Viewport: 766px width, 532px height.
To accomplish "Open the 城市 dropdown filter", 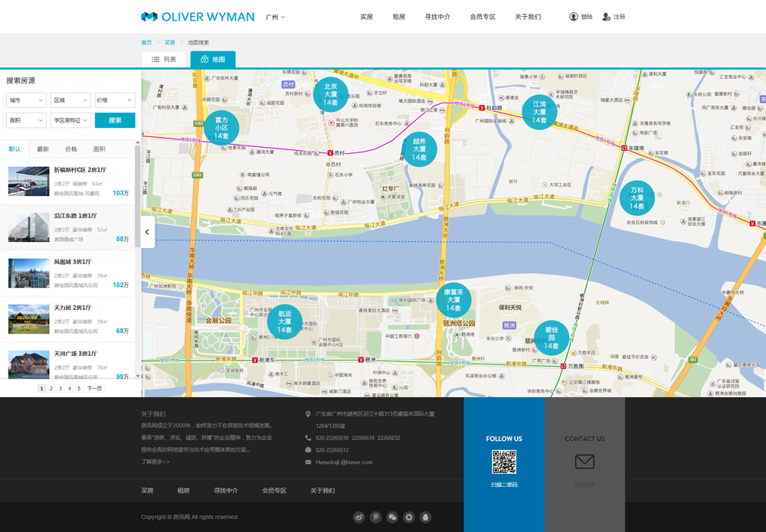I will click(x=26, y=100).
